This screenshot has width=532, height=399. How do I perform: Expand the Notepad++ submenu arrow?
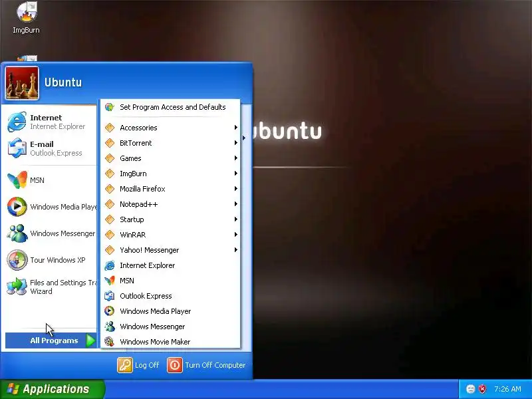236,204
